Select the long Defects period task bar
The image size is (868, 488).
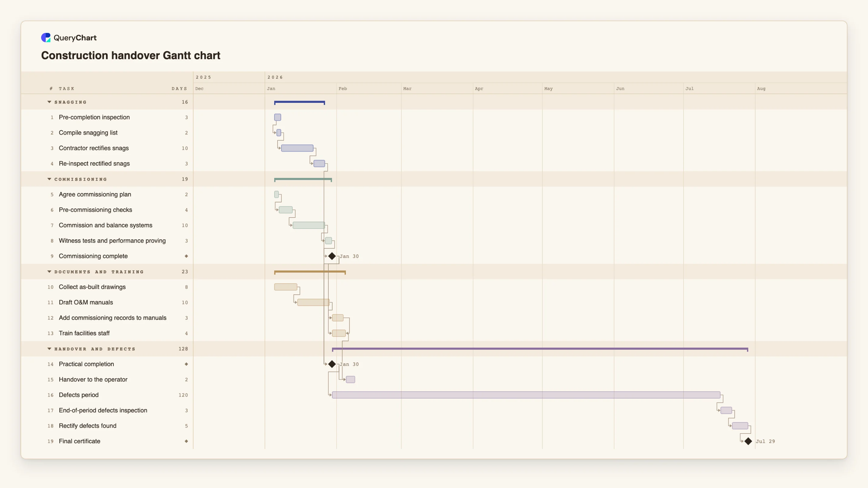pyautogui.click(x=526, y=395)
